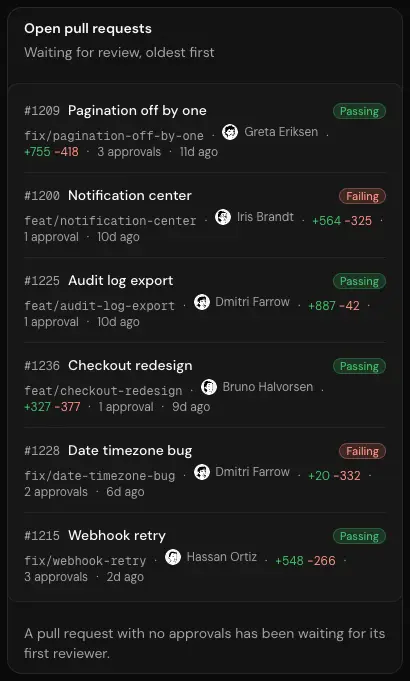Click Greta Eriksen's avatar icon
Image resolution: width=410 pixels, height=681 pixels.
pos(230,132)
